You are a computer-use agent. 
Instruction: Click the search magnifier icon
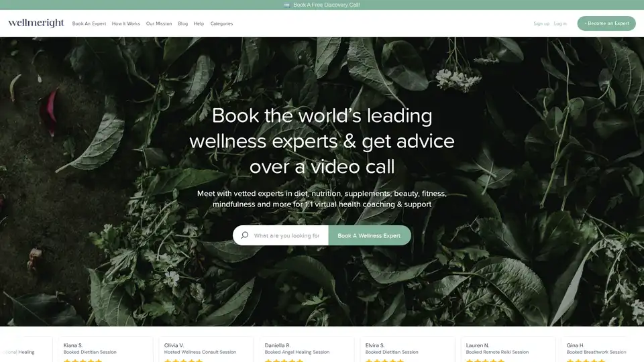[244, 235]
